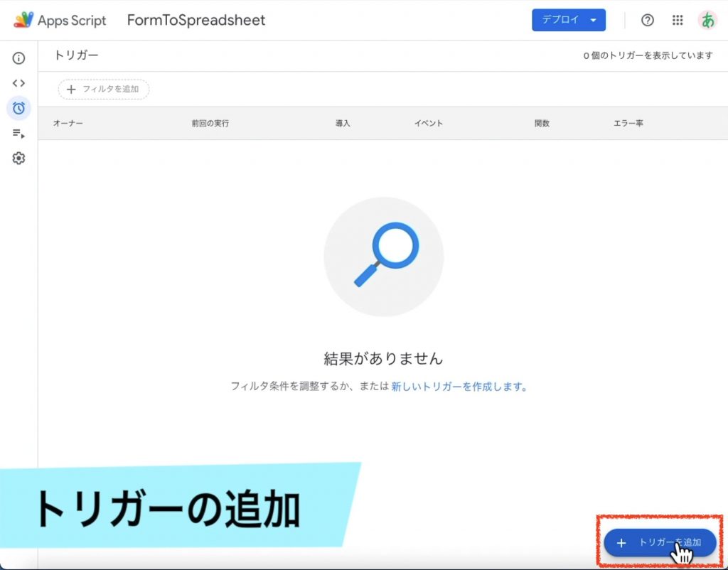Follow the 新しいトリガーを作成します link
The width and height of the screenshot is (728, 570).
click(x=459, y=387)
